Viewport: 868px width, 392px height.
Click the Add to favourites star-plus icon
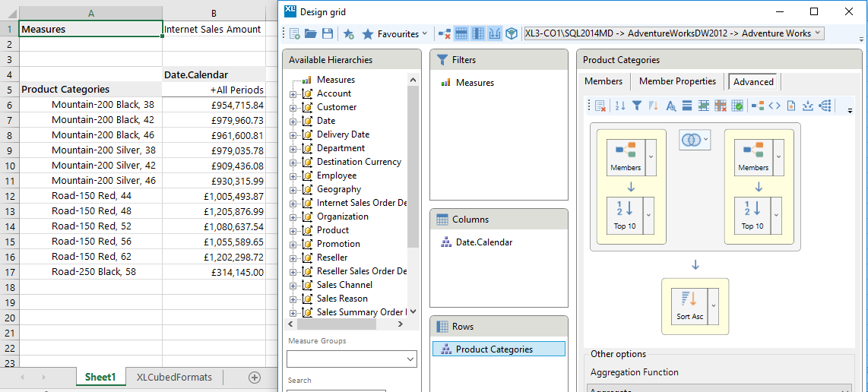pyautogui.click(x=349, y=33)
